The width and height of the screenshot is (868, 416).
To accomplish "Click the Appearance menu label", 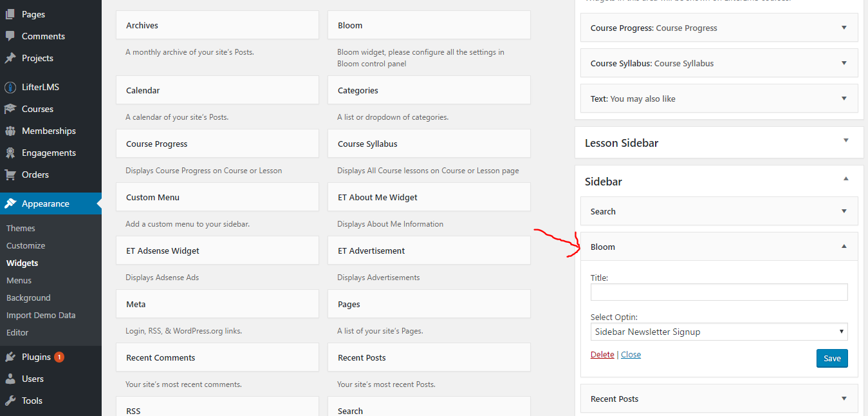I will 46,203.
